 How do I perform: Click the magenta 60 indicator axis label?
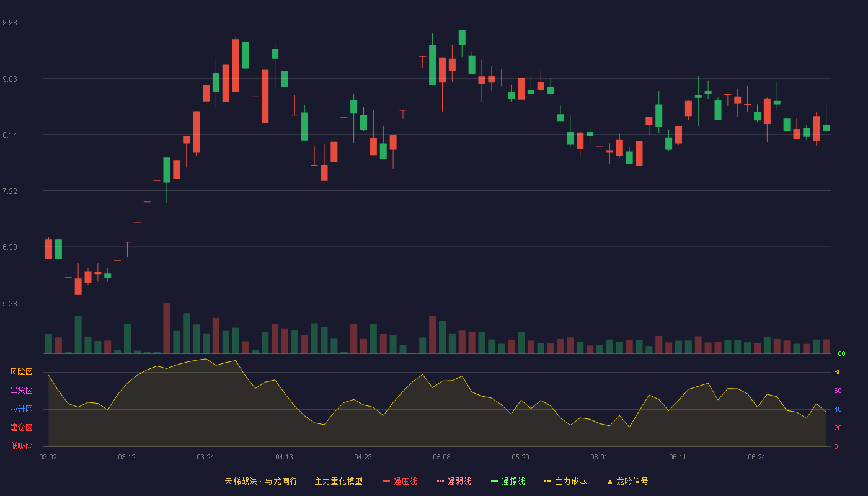(x=838, y=391)
